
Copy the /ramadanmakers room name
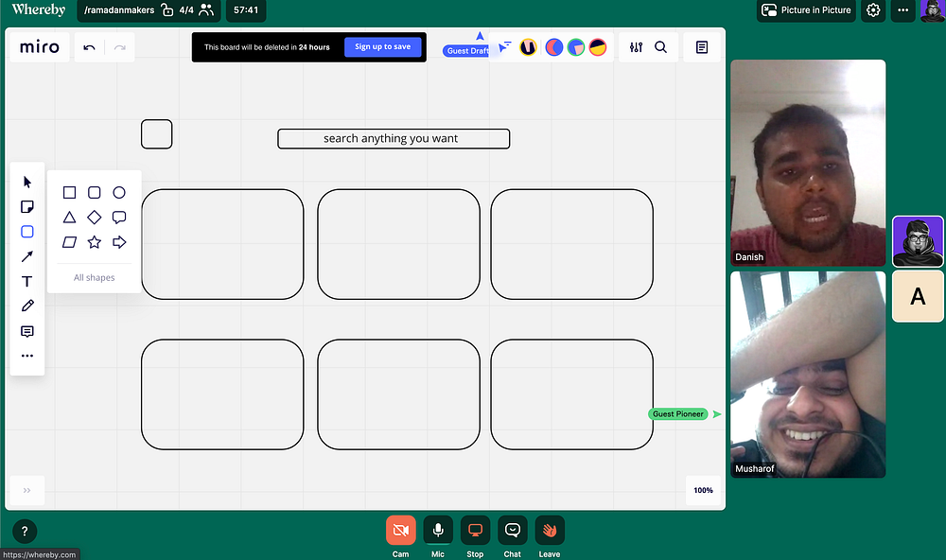pyautogui.click(x=119, y=10)
